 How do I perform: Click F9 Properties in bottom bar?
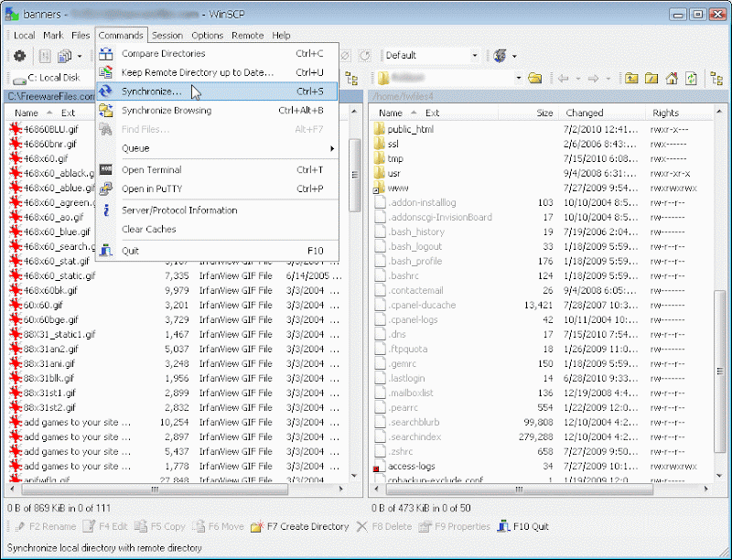(454, 526)
